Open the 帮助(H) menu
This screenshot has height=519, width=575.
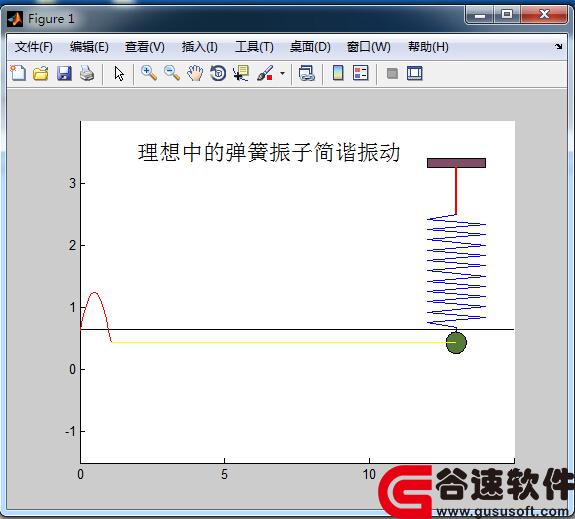tap(428, 47)
